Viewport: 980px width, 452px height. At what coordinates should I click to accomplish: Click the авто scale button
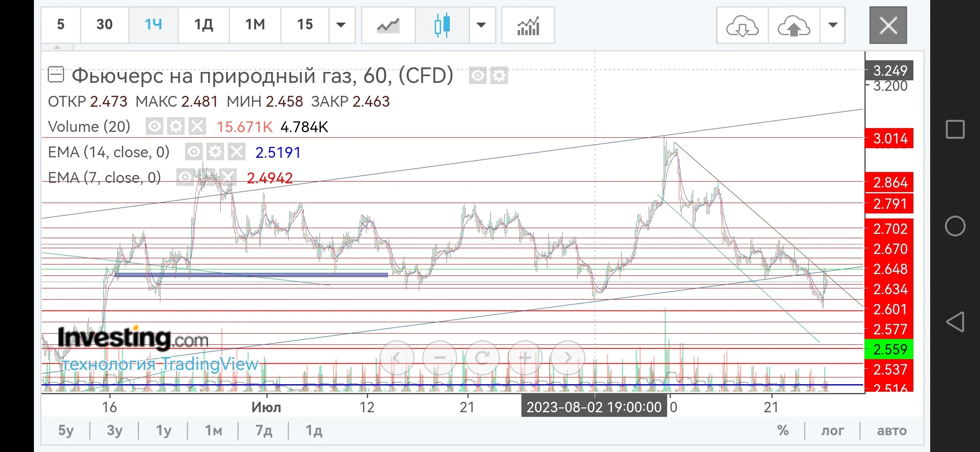(x=892, y=430)
